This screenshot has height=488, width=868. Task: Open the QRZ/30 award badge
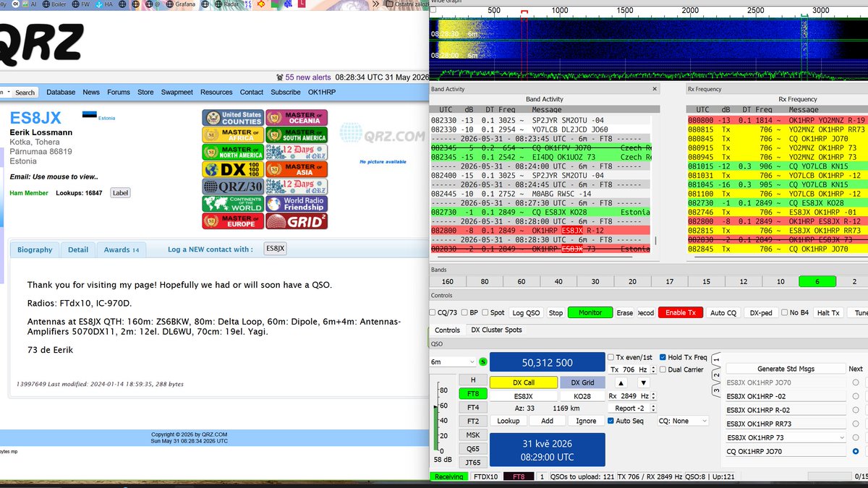click(232, 187)
